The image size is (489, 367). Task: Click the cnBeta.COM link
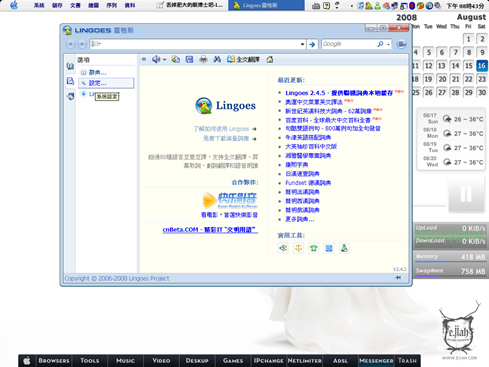pos(210,230)
